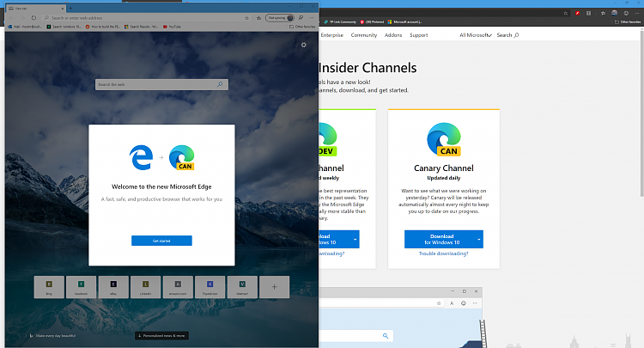
Task: Open Addons menu on Insider page
Action: [x=393, y=35]
